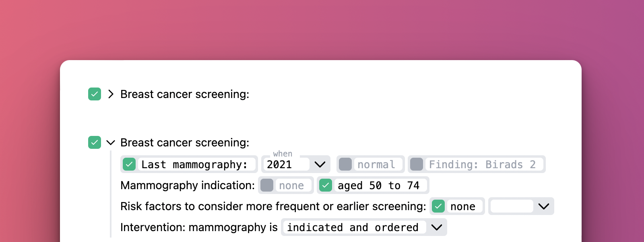Select the 'aged 50 to 74' label
This screenshot has width=644, height=242.
point(379,186)
